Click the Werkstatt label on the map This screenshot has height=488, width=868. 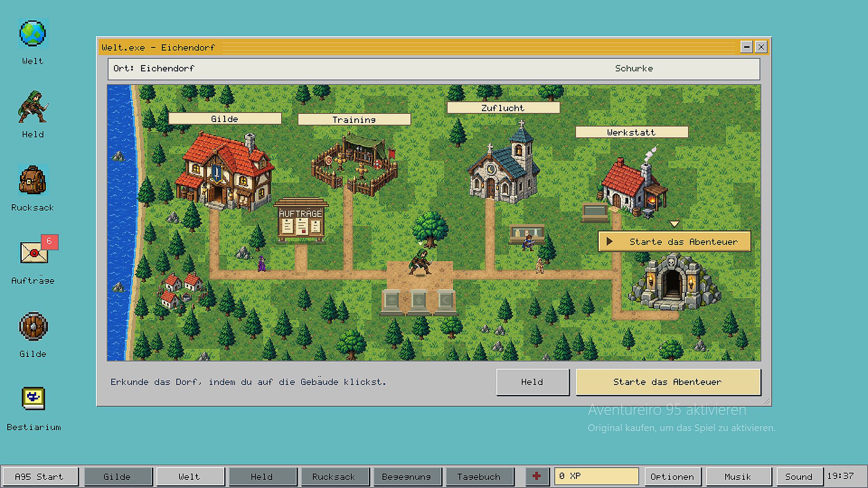coord(632,132)
